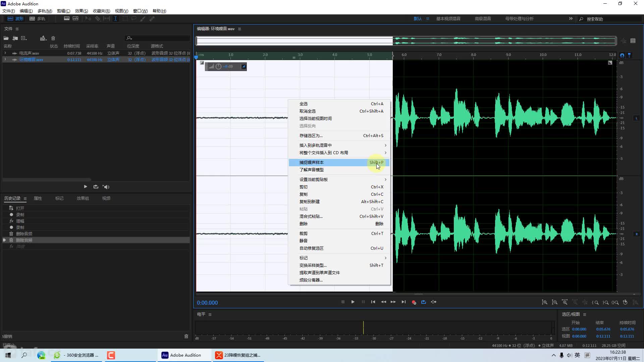Pin the HUD gain overlay
The height and width of the screenshot is (362, 644).
coord(244,67)
